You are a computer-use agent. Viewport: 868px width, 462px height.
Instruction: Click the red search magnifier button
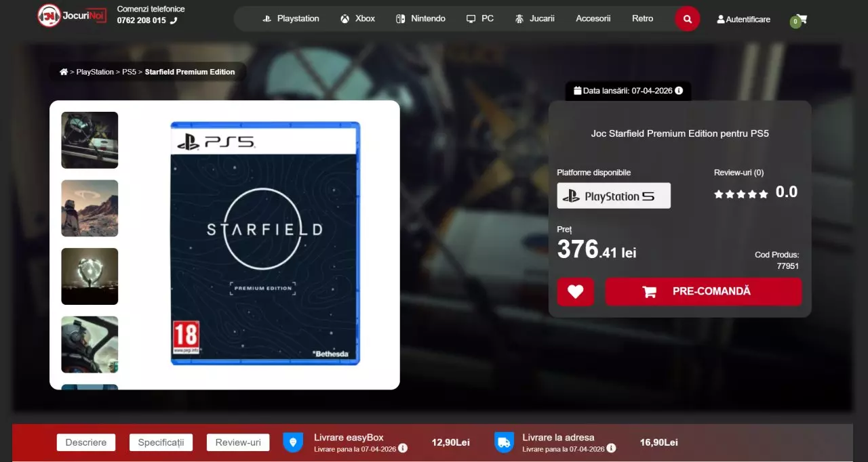pyautogui.click(x=687, y=19)
